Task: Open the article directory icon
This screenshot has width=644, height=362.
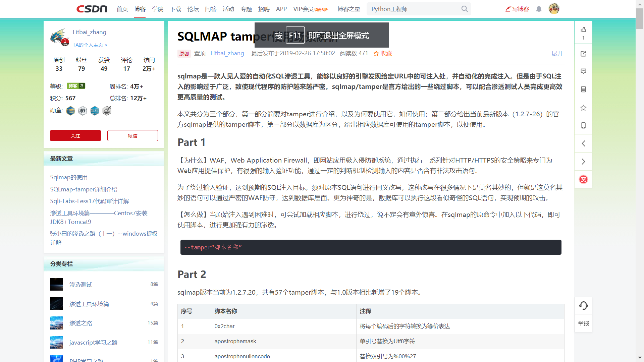Action: pyautogui.click(x=583, y=89)
